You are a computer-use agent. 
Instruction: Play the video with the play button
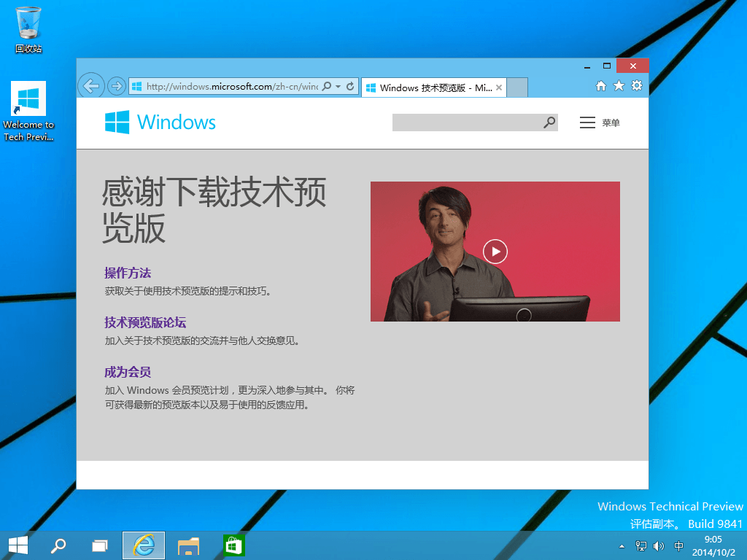pyautogui.click(x=495, y=252)
